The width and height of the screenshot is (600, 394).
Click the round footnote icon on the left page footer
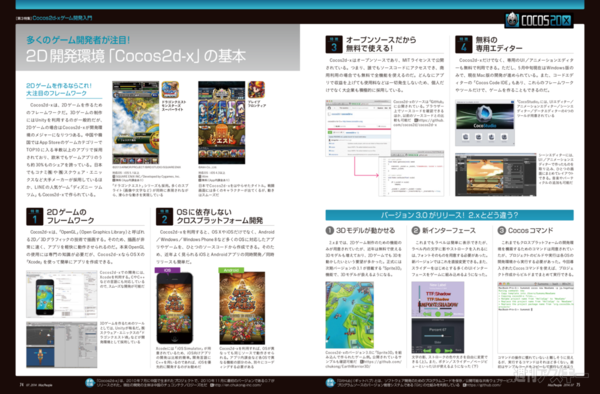point(89,383)
